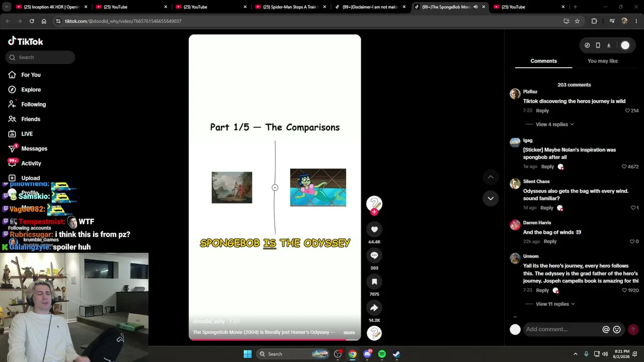Mute the tab playing SpongeBob Movie audio

(475, 7)
